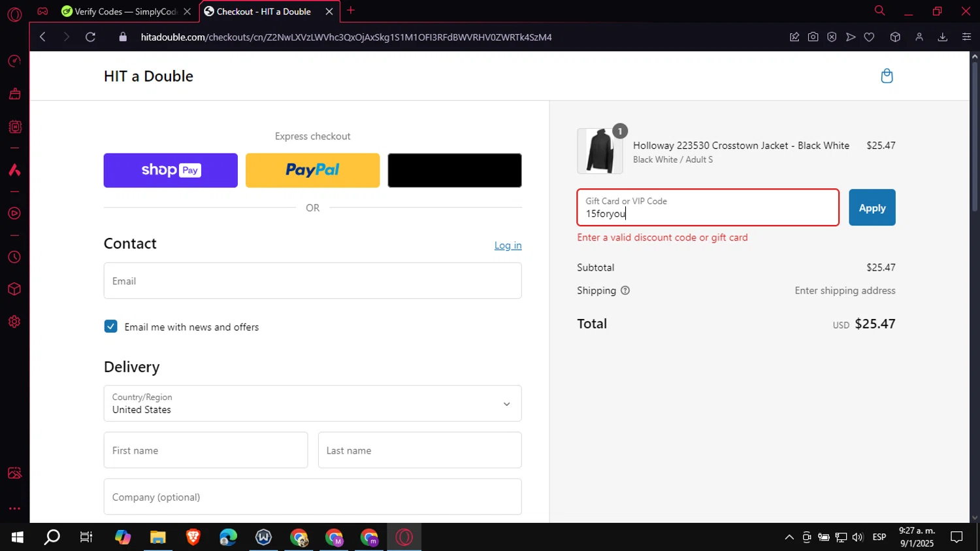Click the Holloway 223530 Crosstown Jacket title
Screen dimensions: 980x551
(741, 146)
